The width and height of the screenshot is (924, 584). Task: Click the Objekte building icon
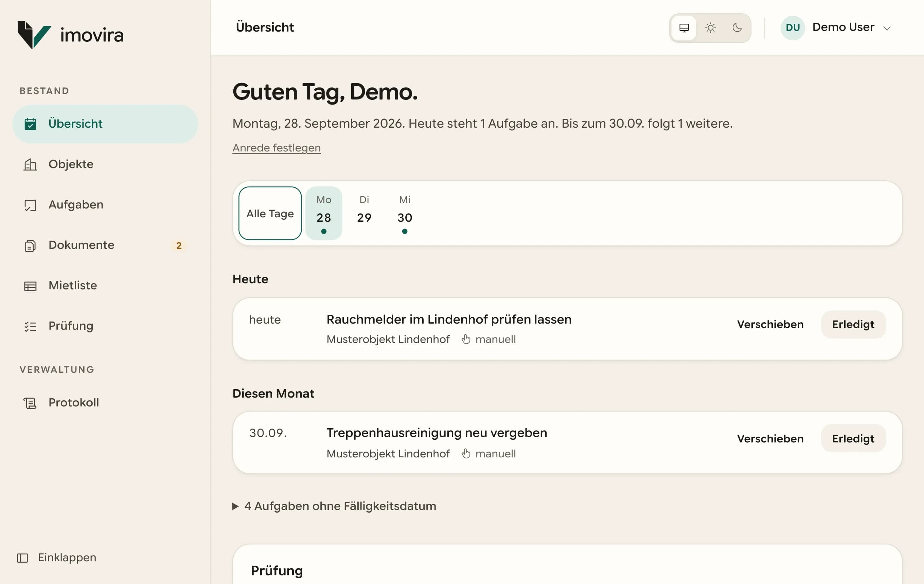[x=30, y=164]
